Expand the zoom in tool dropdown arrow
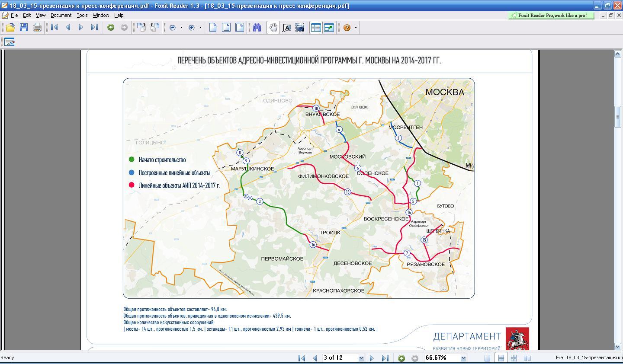This screenshot has height=364, width=623. pos(200,27)
